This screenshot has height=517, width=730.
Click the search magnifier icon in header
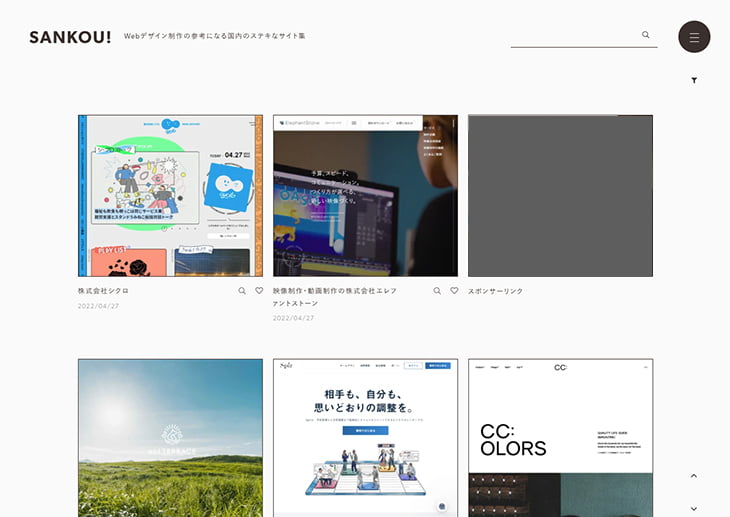click(x=646, y=35)
